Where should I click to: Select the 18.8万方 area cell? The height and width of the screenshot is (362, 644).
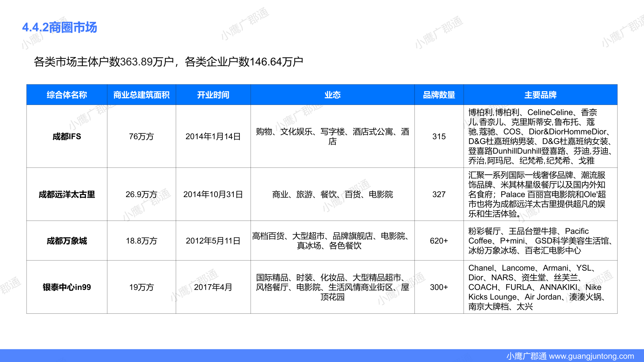coord(141,241)
